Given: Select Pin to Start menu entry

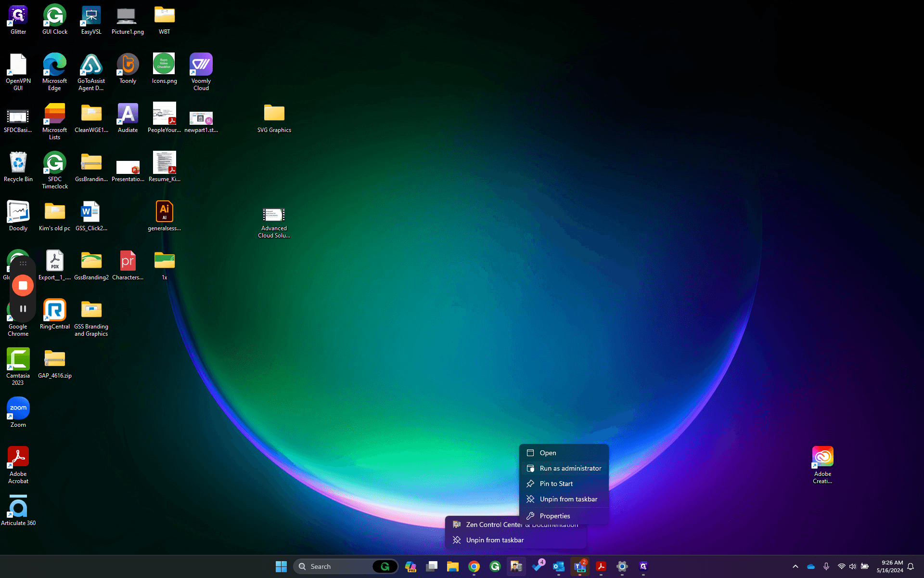Looking at the screenshot, I should (564, 484).
